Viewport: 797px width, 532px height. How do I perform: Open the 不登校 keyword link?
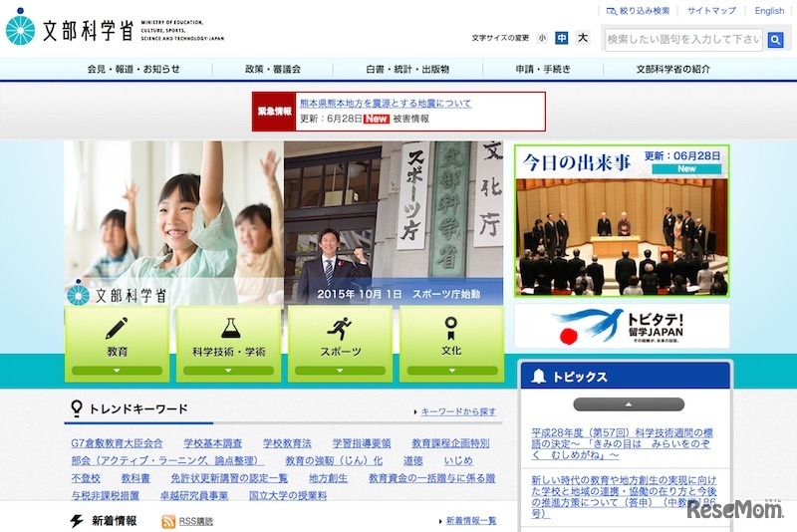[x=86, y=478]
